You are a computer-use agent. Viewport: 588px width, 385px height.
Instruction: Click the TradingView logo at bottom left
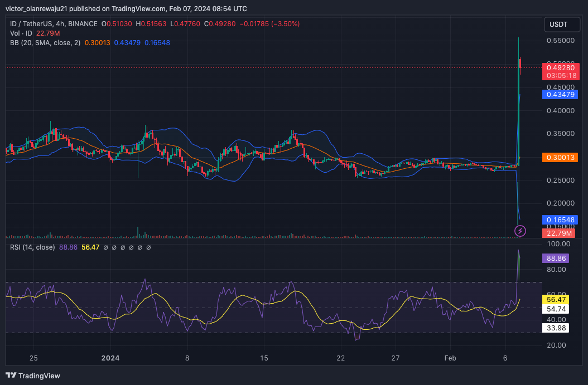tap(32, 376)
